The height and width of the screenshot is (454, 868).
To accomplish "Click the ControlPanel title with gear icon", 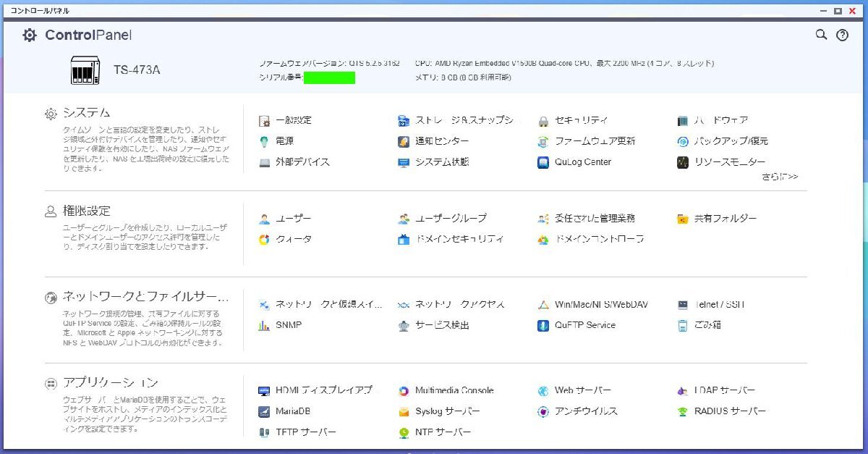I will pos(77,35).
